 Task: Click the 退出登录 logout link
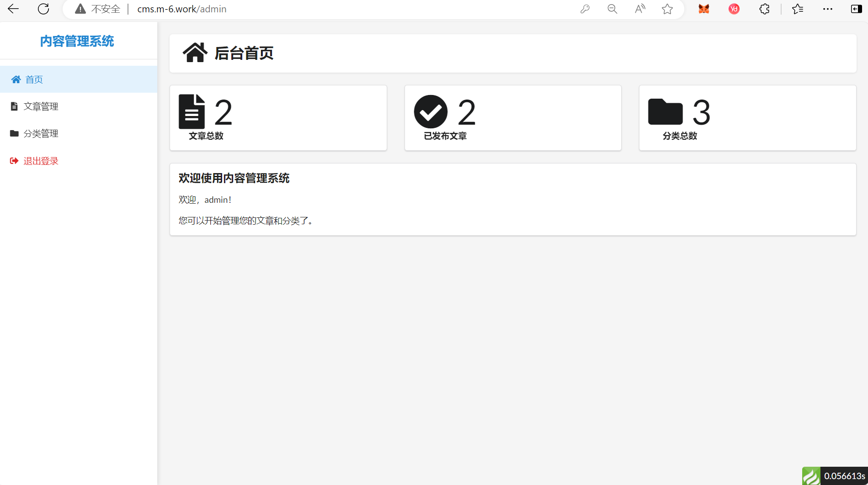41,161
